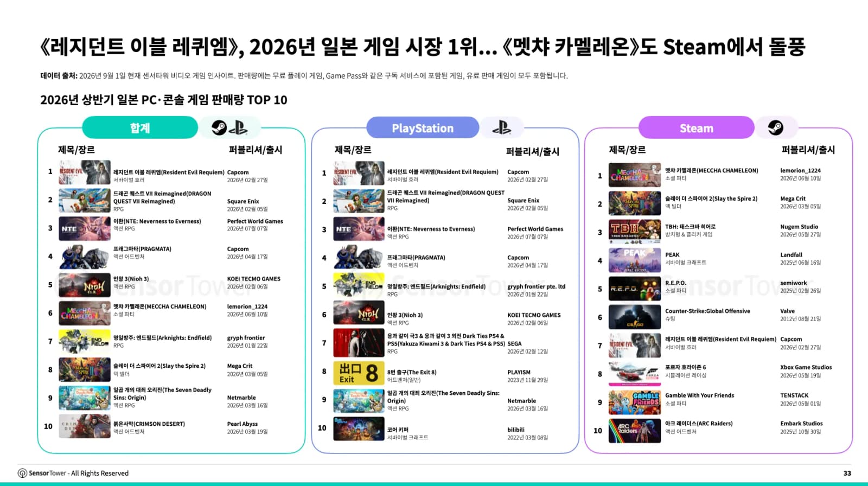Click the KOEI TECMO GAMES text in 합계 list

253,279
